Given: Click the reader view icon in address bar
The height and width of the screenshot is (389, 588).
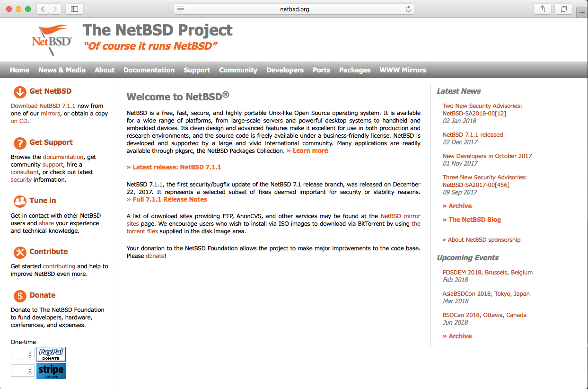Looking at the screenshot, I should (x=181, y=9).
